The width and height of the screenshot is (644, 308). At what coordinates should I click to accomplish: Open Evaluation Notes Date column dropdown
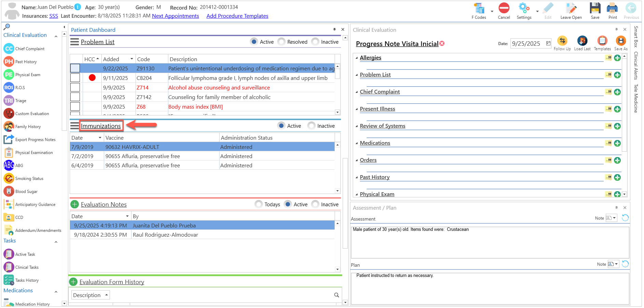pyautogui.click(x=127, y=216)
